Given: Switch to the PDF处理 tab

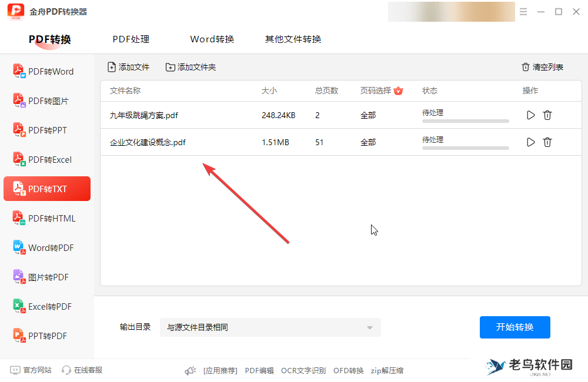Looking at the screenshot, I should [131, 39].
